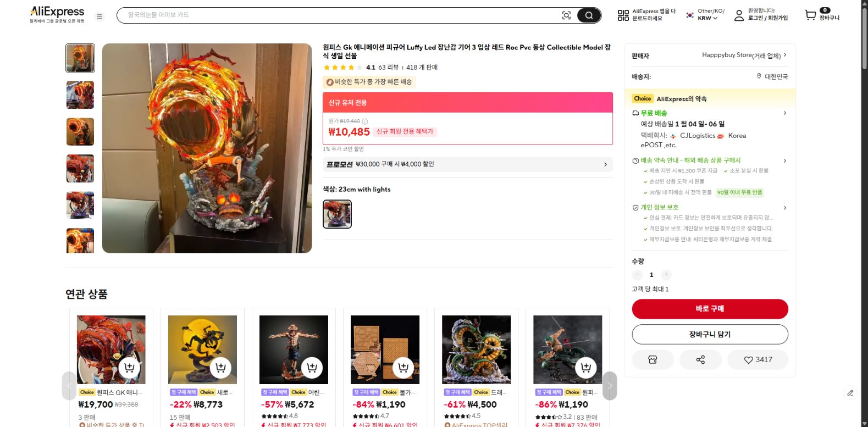The width and height of the screenshot is (868, 427).
Task: Select the second product thumbnail image
Action: (x=80, y=95)
